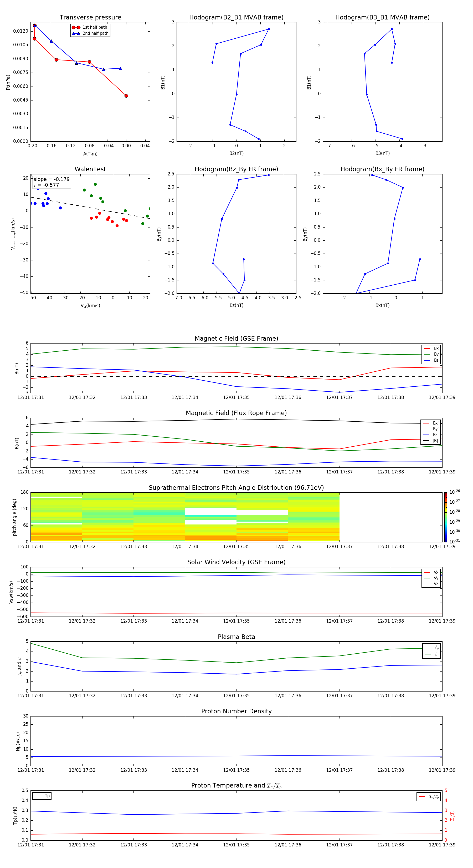Image resolution: width=473 pixels, height=868 pixels.
Task: Click the lowest red point in Transverse pressure plot
Action: 126,96
